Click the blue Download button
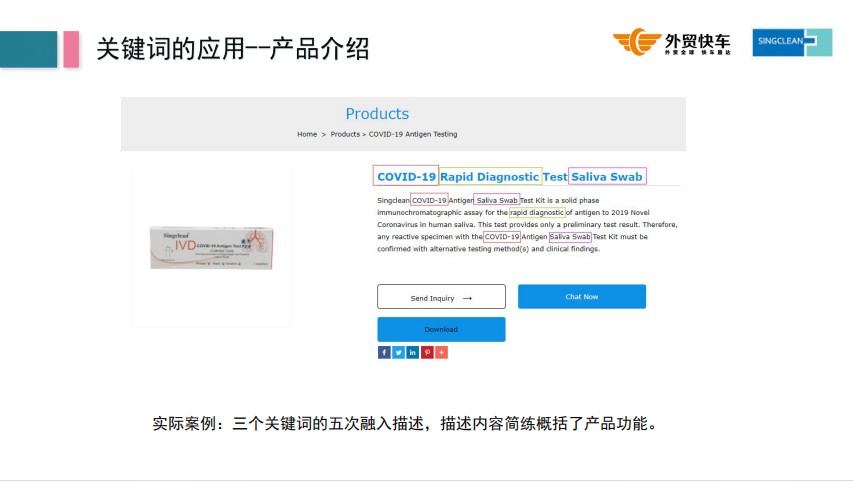 [441, 329]
